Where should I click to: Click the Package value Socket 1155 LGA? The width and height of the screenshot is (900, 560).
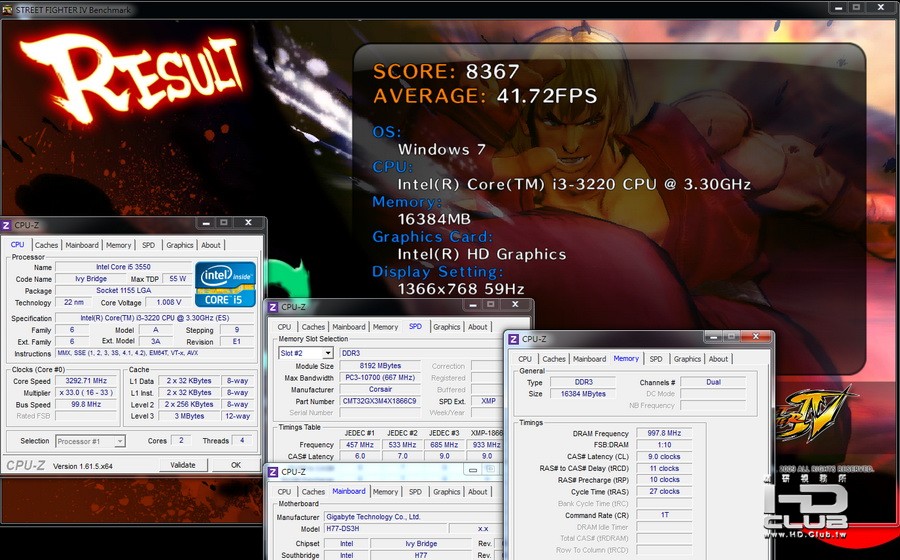tap(123, 291)
